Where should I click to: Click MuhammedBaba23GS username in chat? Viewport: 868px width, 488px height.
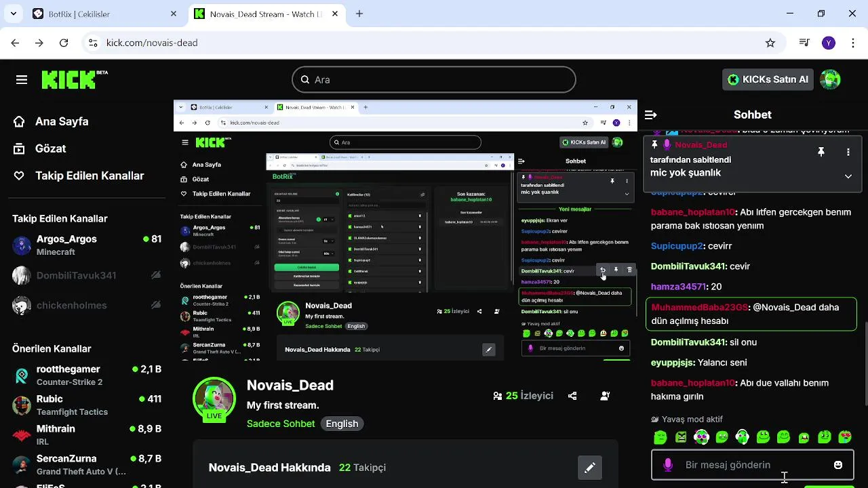coord(700,307)
